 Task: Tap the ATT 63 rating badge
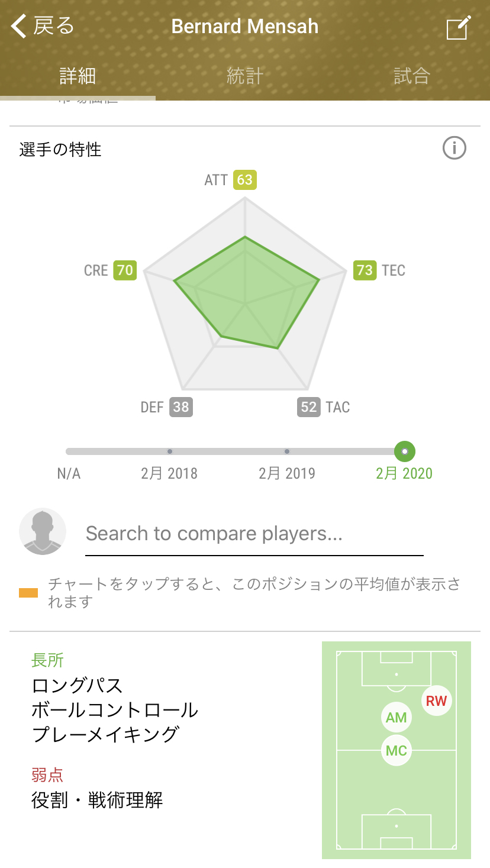tap(244, 180)
